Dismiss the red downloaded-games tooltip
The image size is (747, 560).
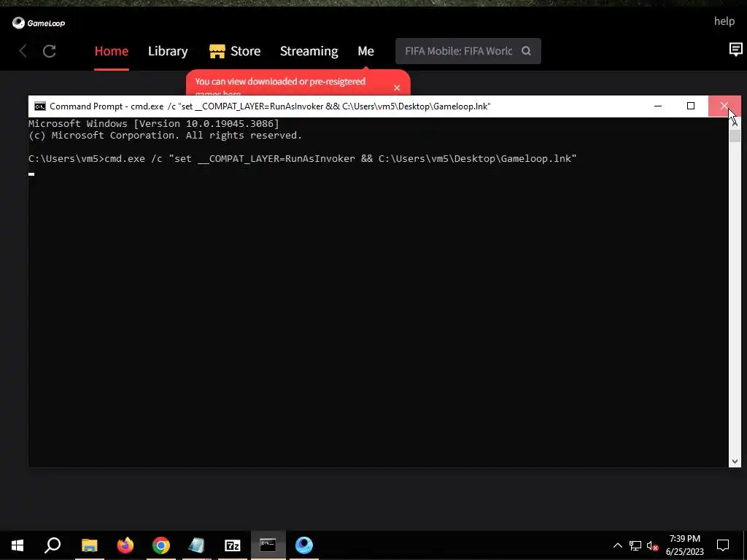coord(397,87)
